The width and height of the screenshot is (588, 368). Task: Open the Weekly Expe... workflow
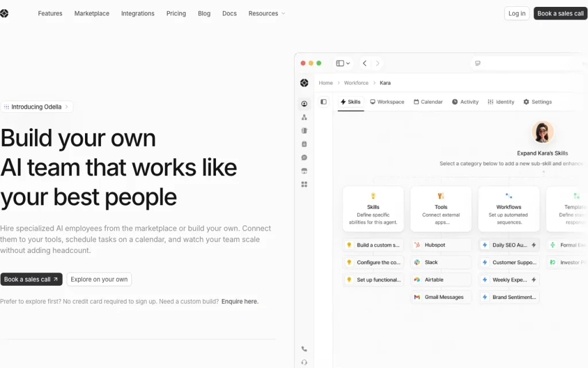(x=509, y=280)
